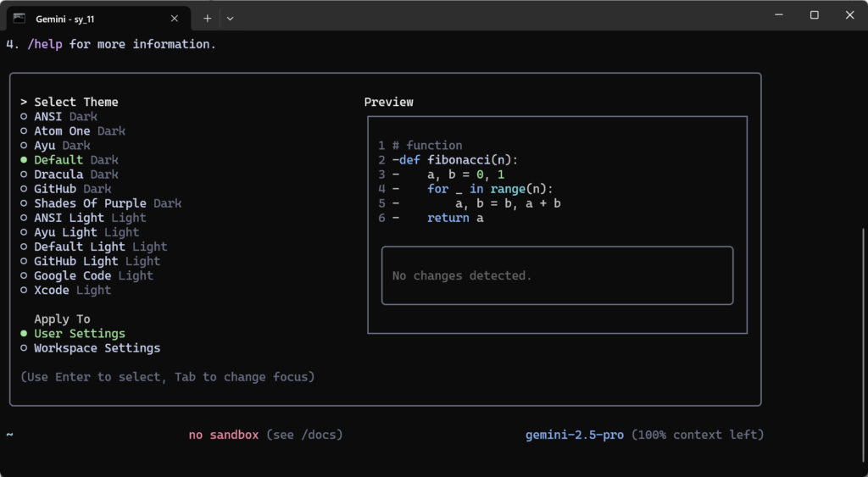The image size is (868, 477).
Task: Click the terminal icon in the Gemini tab
Action: coord(19,18)
